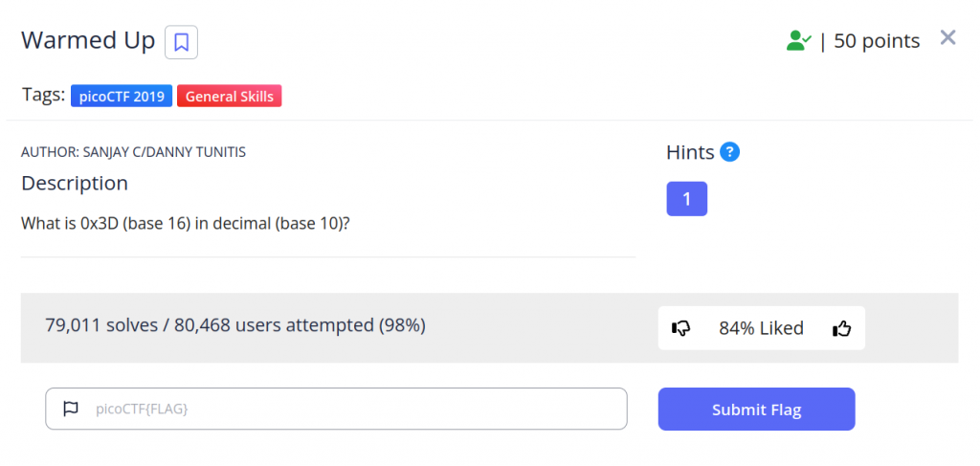Focus the picoCTF{FLAG} input field
Screen dimensions: 980x466
(354, 409)
